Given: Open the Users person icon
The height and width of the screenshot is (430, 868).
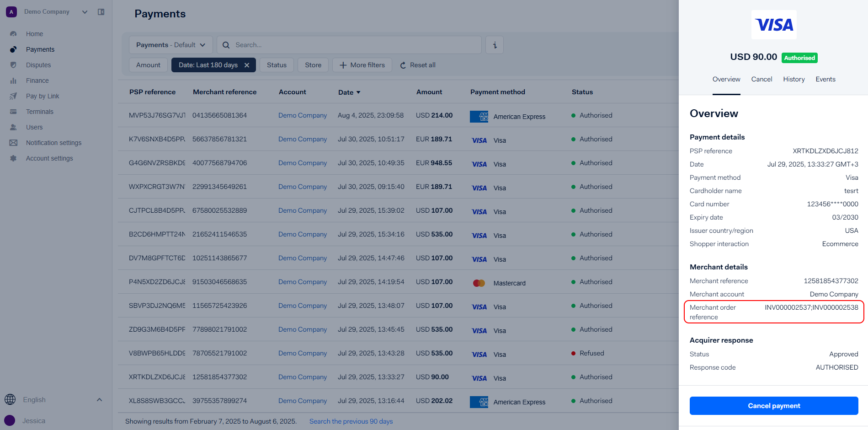Looking at the screenshot, I should pos(13,127).
